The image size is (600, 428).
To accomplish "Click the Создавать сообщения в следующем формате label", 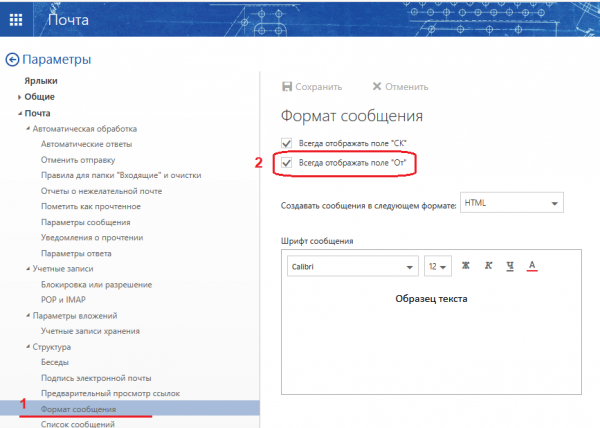I will click(368, 206).
